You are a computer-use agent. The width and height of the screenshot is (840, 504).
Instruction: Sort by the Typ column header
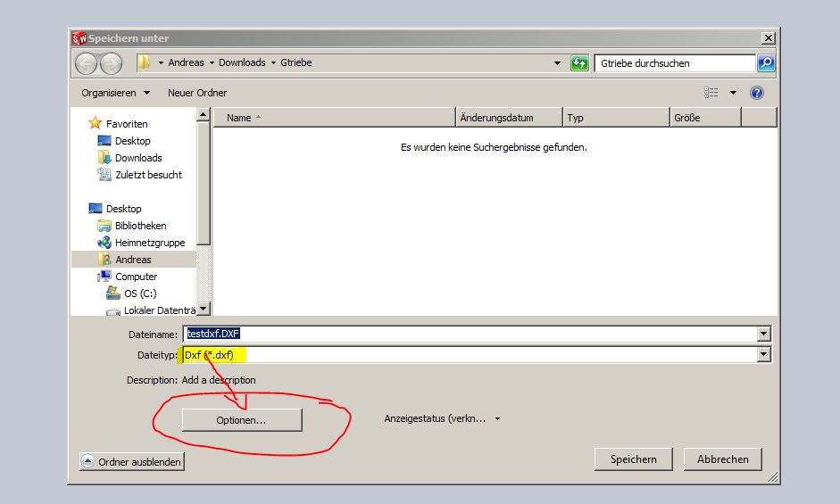(x=616, y=117)
